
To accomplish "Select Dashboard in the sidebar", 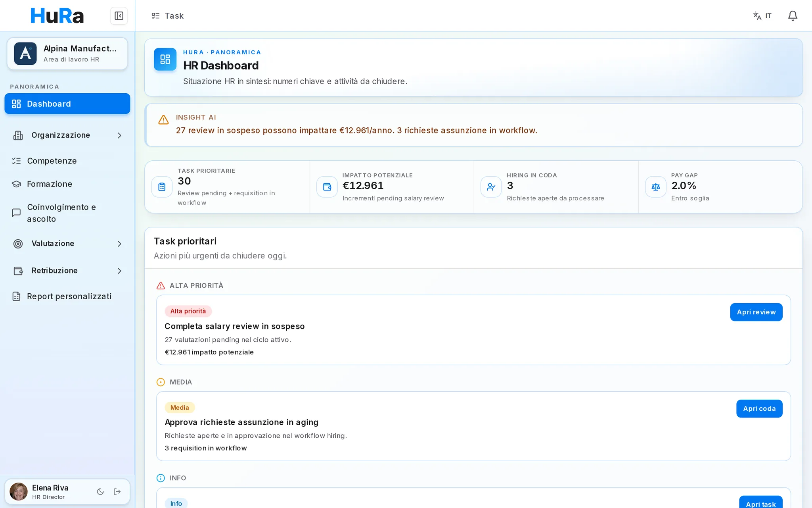I will [67, 104].
